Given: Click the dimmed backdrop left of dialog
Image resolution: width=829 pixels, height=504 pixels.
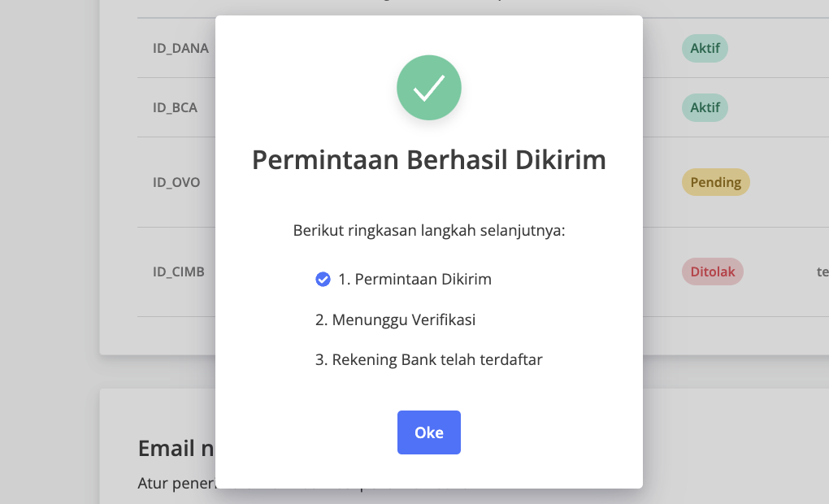Looking at the screenshot, I should tap(50, 252).
